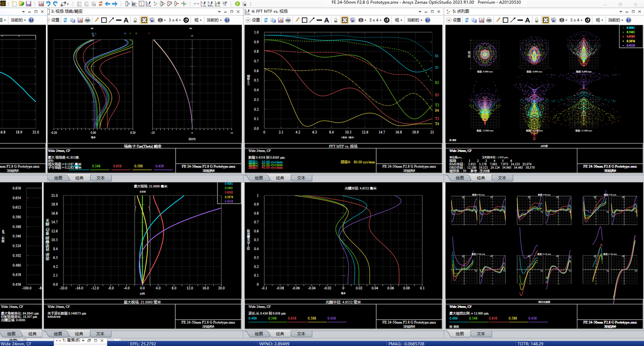Screen dimensions: 644x346
Task: Open the FFT MTF window title bar dropdown arrow
Action: coord(420,11)
